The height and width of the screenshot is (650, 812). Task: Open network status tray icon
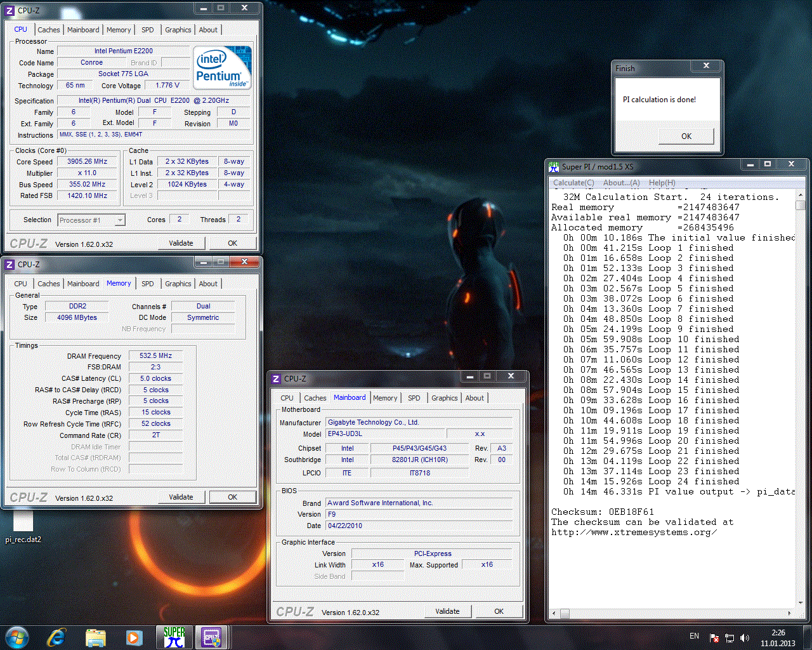coord(730,637)
